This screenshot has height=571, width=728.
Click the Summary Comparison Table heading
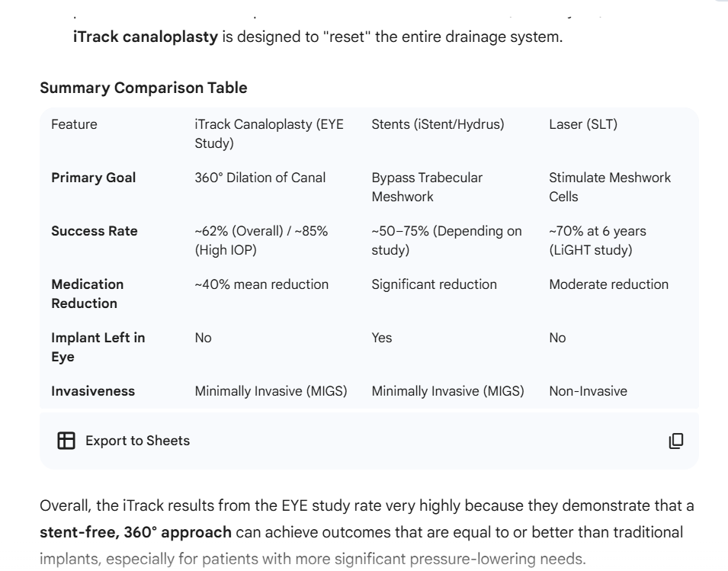[x=143, y=88]
